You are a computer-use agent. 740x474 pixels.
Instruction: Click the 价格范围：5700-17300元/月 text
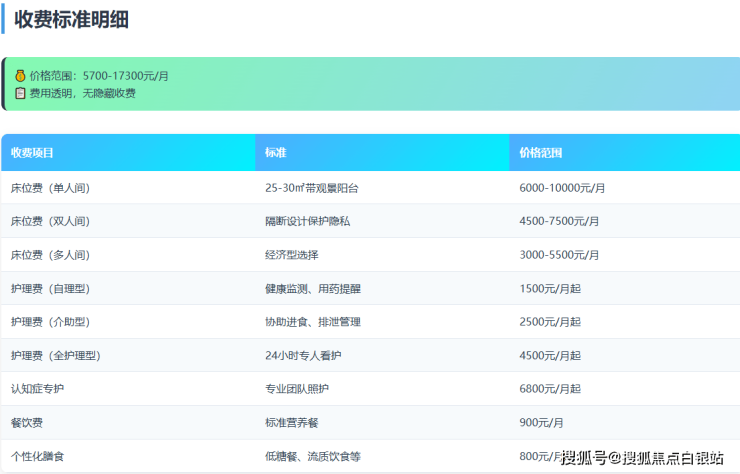click(x=99, y=75)
